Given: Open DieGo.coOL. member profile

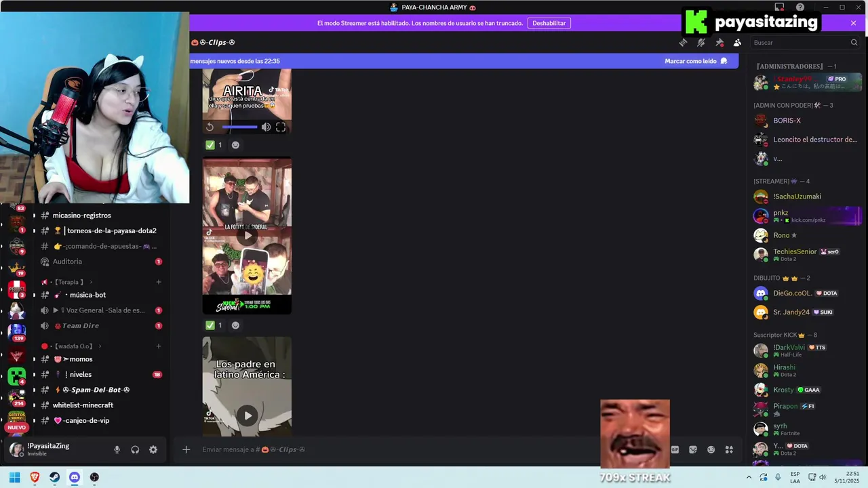Looking at the screenshot, I should 806,293.
